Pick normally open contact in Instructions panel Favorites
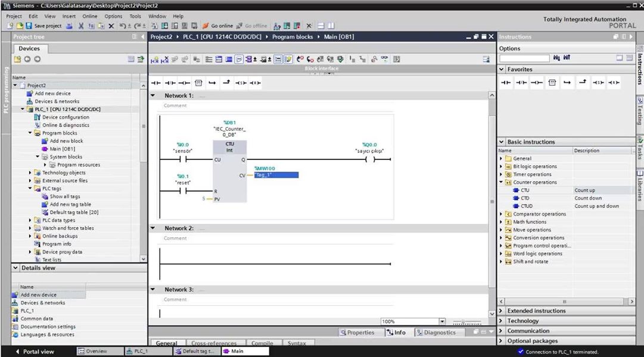The image size is (644, 357). 506,83
